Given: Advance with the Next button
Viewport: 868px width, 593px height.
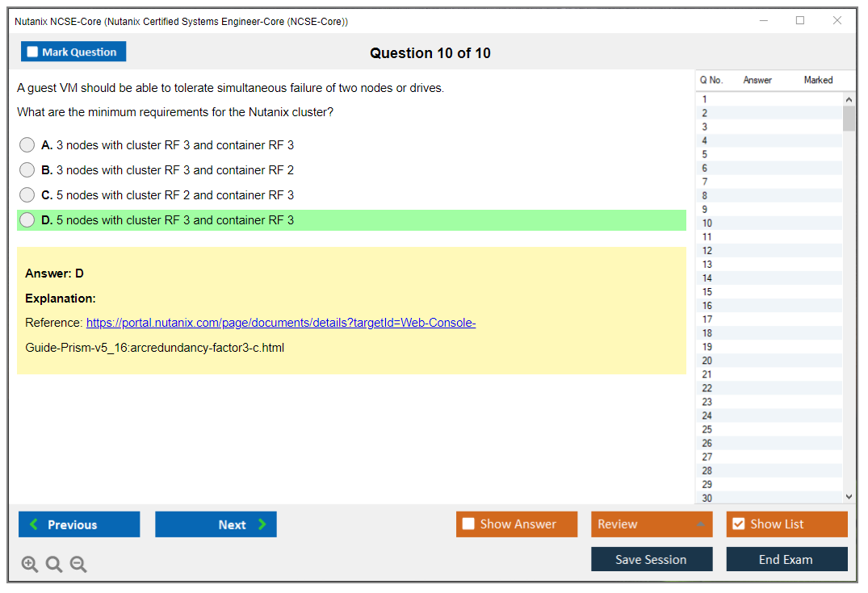Looking at the screenshot, I should point(216,524).
